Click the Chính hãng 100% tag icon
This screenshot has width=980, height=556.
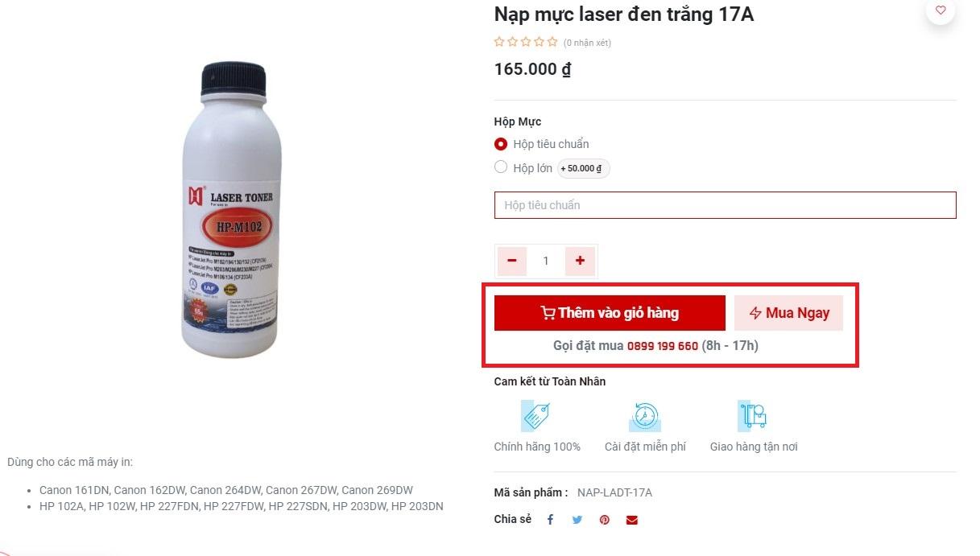point(536,416)
